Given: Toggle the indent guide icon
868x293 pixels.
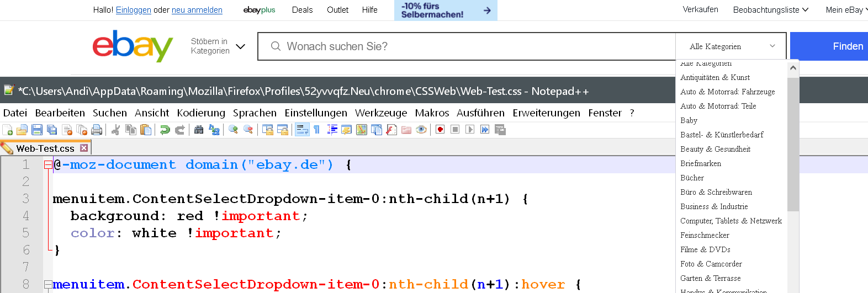Looking at the screenshot, I should click(x=332, y=130).
